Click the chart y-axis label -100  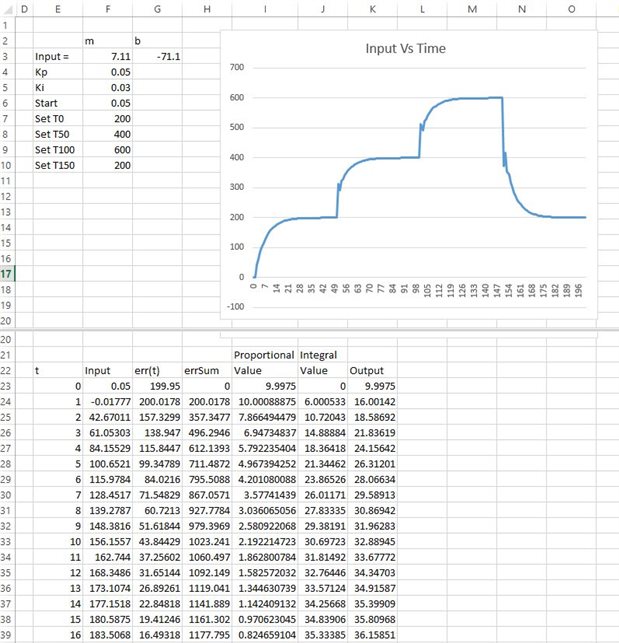click(235, 307)
